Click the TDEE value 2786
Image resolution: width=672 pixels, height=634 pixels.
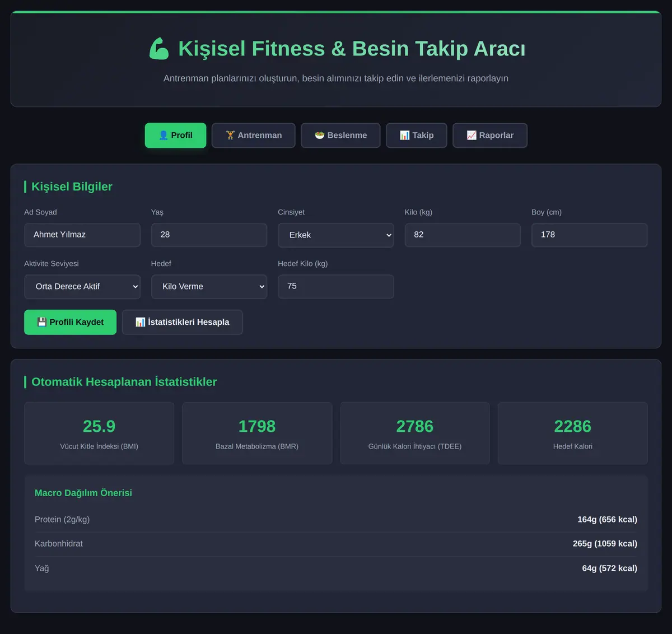(x=415, y=426)
